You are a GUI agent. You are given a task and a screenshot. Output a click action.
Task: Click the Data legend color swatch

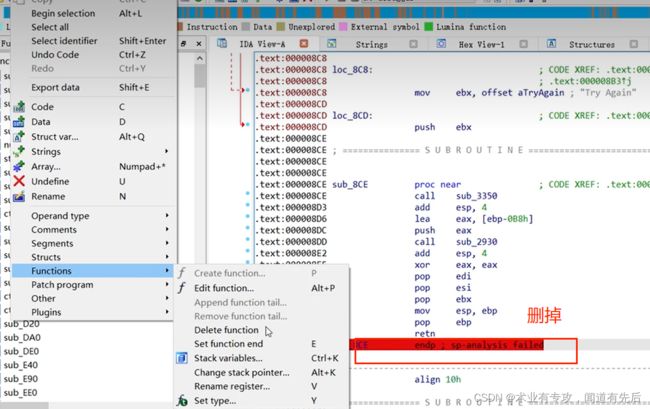tap(246, 27)
